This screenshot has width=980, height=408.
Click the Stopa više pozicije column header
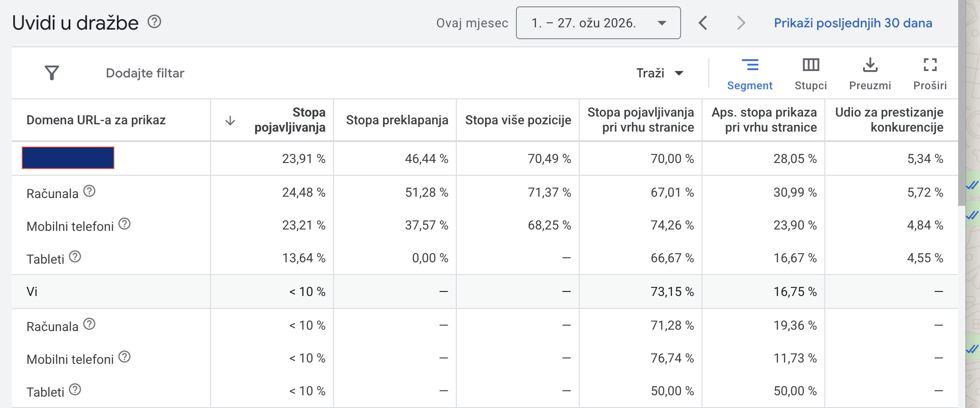[518, 120]
